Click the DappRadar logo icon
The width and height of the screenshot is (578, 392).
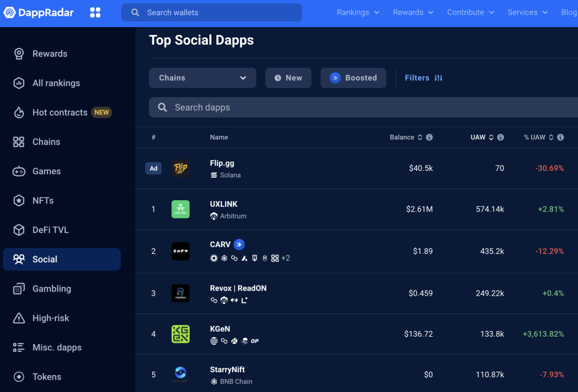(x=10, y=12)
